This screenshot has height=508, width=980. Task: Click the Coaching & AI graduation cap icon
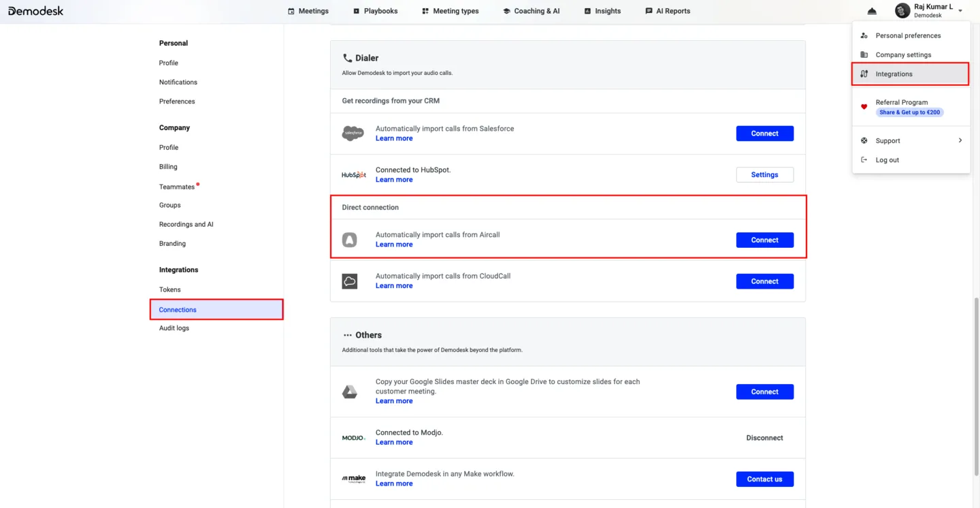point(506,12)
